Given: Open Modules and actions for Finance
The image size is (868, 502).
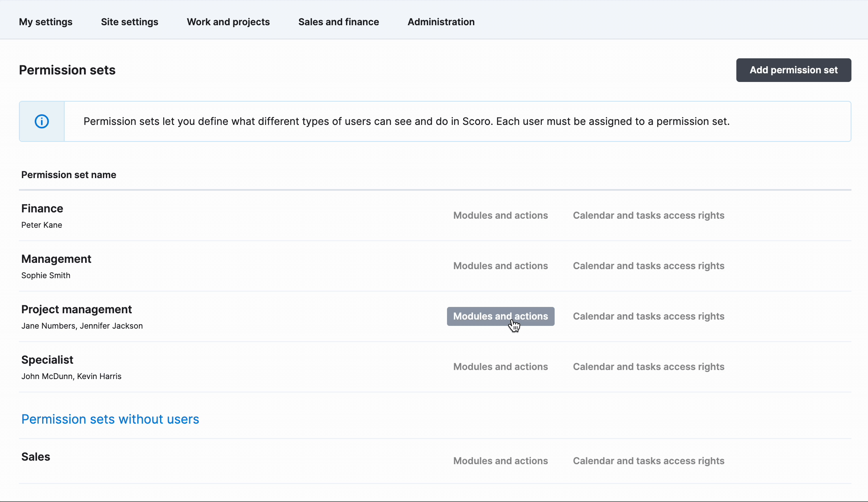Looking at the screenshot, I should [501, 216].
